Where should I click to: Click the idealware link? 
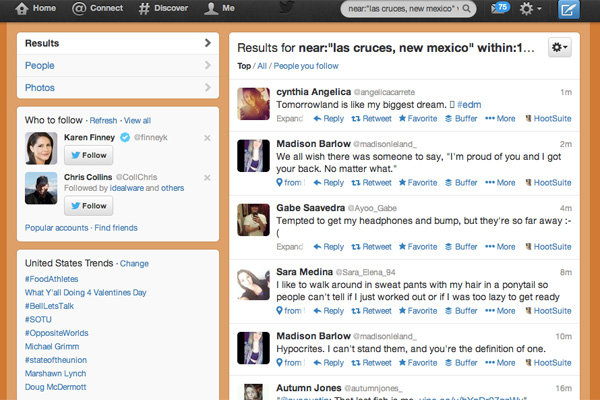click(127, 188)
